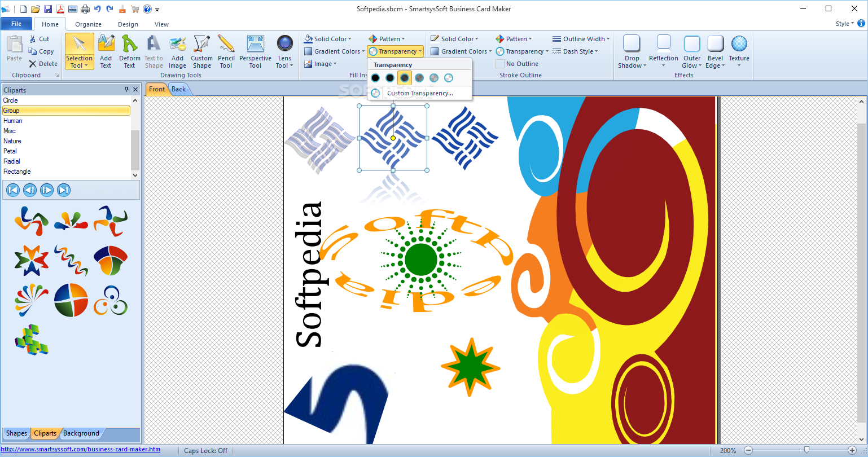Select Radial clipart category
This screenshot has width=868, height=457.
point(66,161)
